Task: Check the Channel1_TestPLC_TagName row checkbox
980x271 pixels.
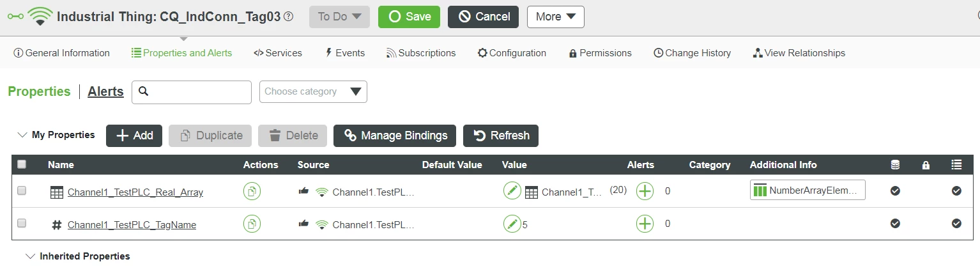Action: click(x=22, y=224)
